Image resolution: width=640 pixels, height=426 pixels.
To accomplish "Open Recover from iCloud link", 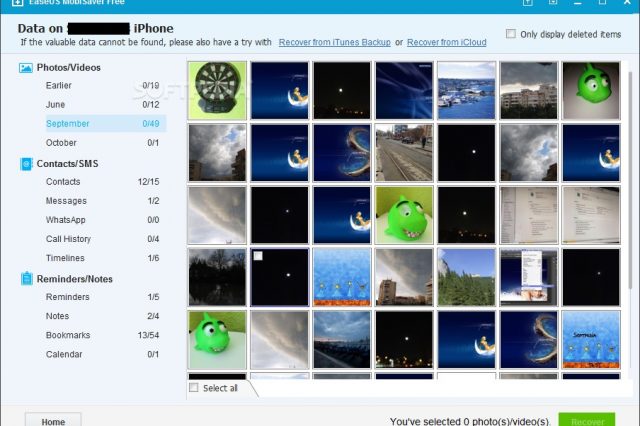I will click(447, 42).
